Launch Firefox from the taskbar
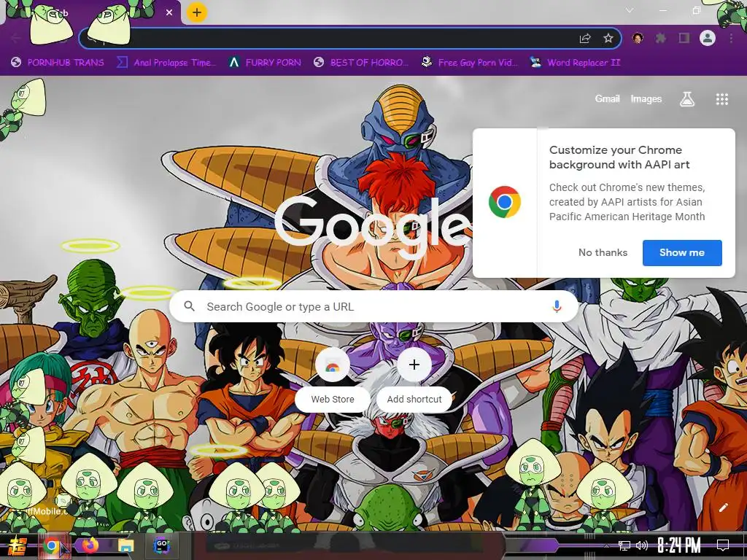 [90, 545]
